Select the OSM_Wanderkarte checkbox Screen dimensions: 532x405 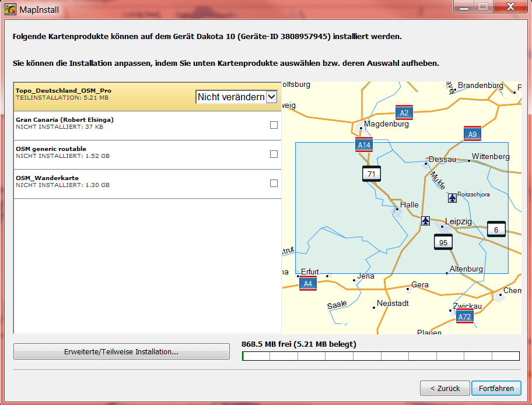click(274, 183)
